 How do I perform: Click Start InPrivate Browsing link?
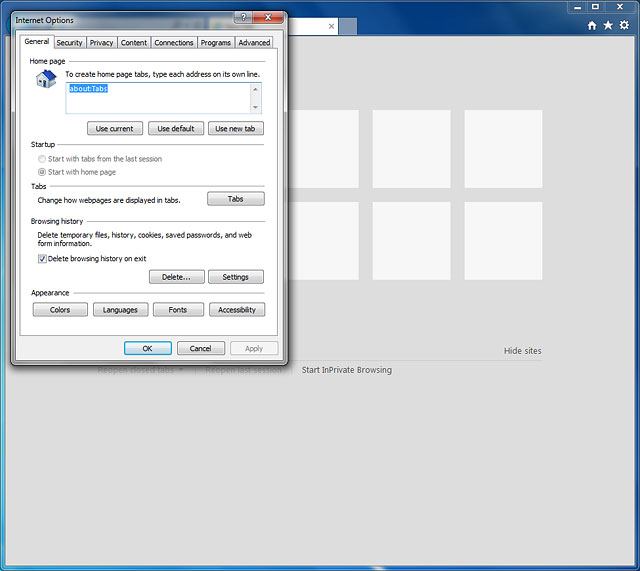point(347,370)
